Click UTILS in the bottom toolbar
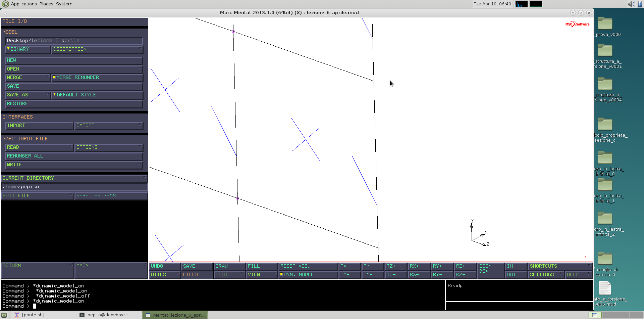 [165, 275]
